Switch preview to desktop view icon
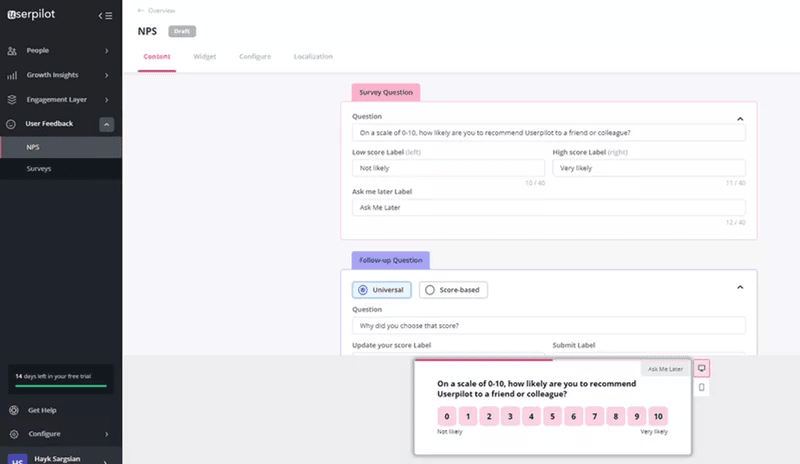800x464 pixels. pyautogui.click(x=702, y=368)
